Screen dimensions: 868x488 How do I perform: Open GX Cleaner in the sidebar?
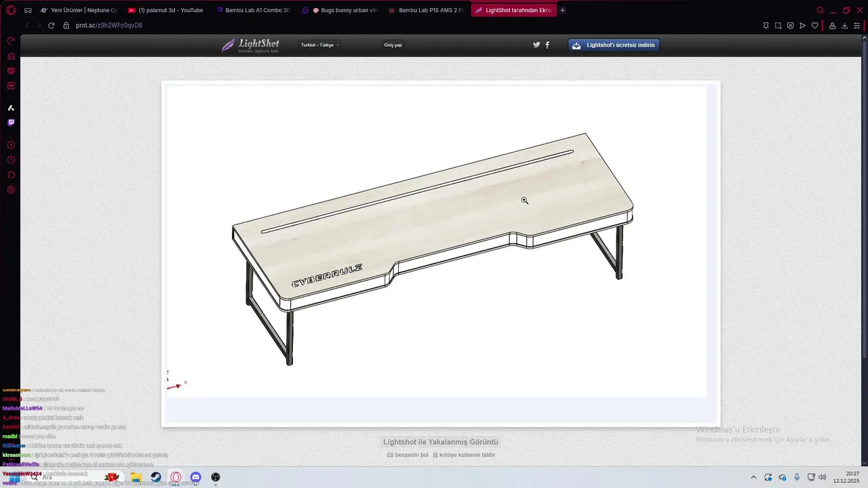click(x=11, y=56)
